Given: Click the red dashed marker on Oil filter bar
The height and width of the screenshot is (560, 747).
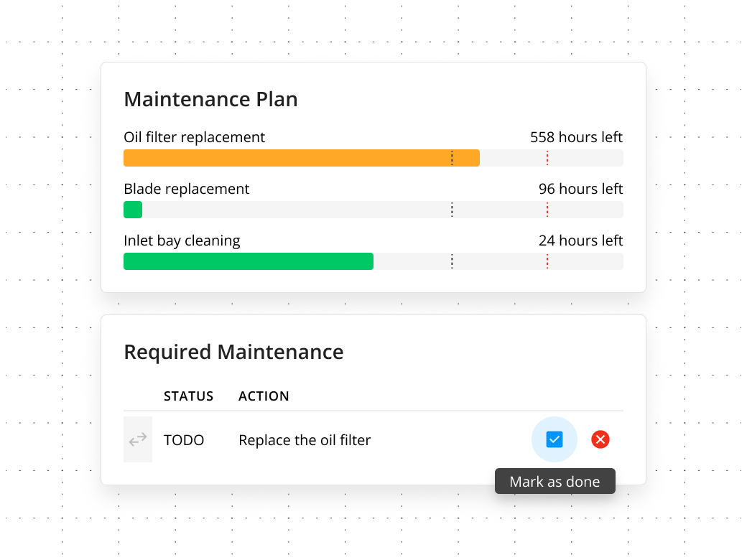Looking at the screenshot, I should click(x=547, y=158).
